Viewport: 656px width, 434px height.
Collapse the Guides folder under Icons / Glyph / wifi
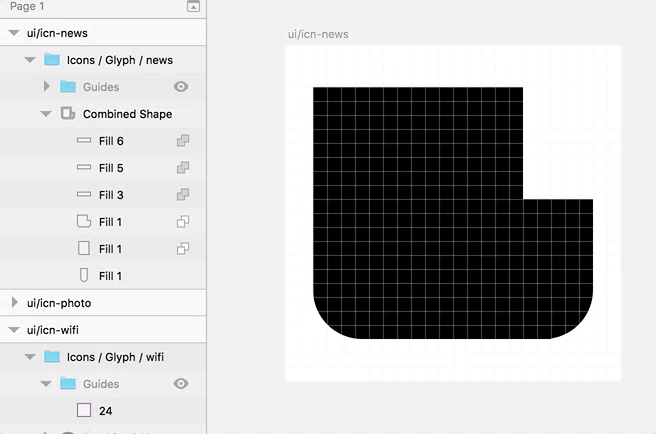[x=46, y=384]
